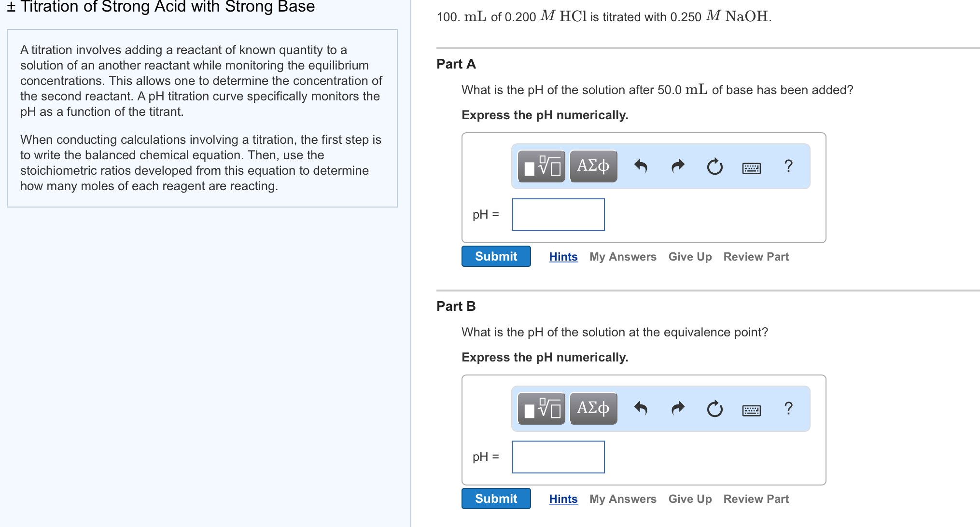Redo the entry in Part A answer box
The height and width of the screenshot is (527, 980).
[677, 165]
